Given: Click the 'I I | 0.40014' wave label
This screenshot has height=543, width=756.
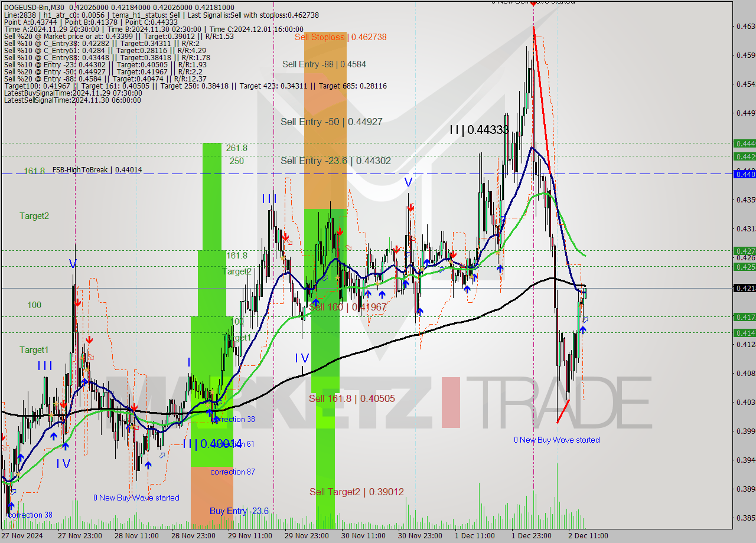Looking at the screenshot, I should point(212,444).
